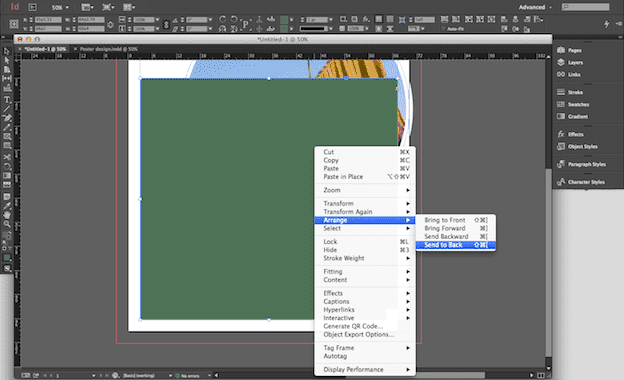Select the Page tool
This screenshot has height=380, width=624.
pos(7,70)
